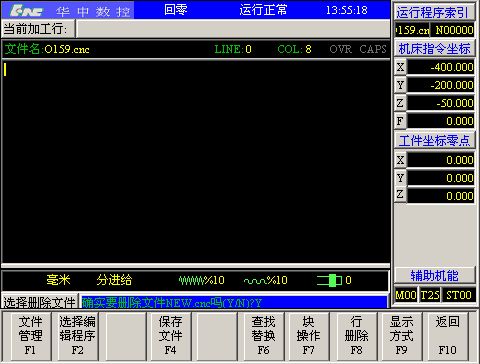Click 返回 F10 return button
The image size is (480, 364).
coord(447,336)
